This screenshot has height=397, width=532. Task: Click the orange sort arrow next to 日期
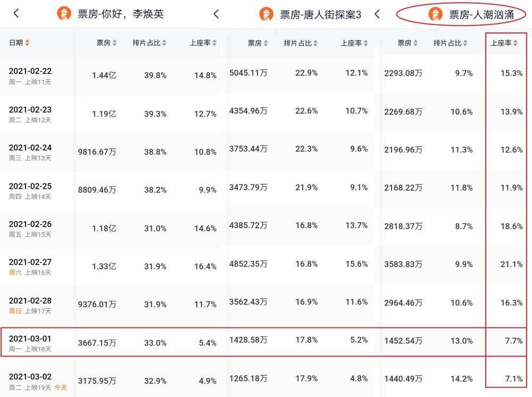pyautogui.click(x=27, y=43)
